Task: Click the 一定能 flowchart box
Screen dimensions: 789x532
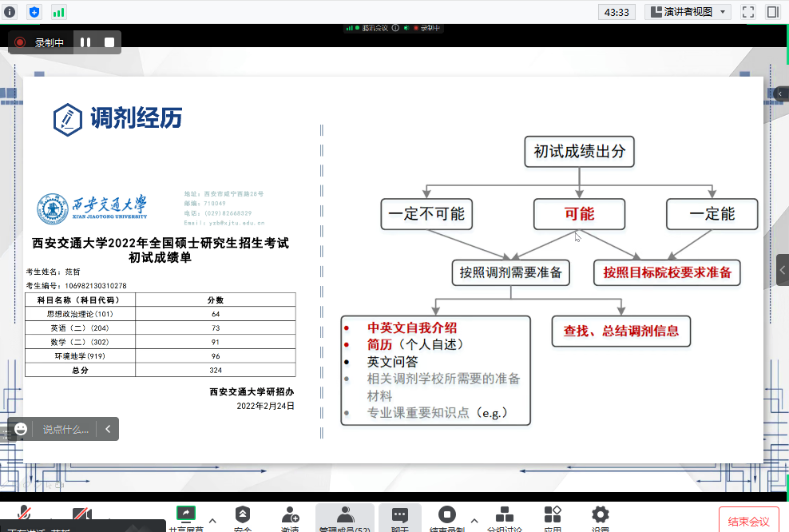Action: point(712,214)
